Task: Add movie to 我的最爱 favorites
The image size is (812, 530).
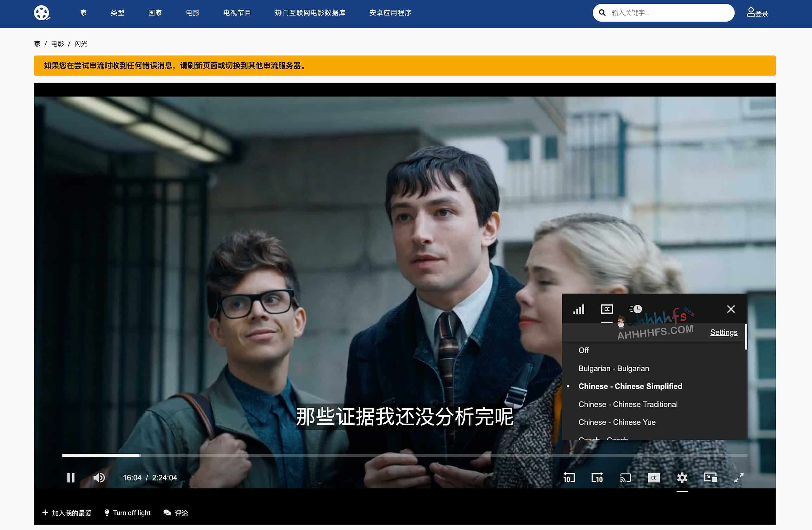Action: (x=67, y=513)
